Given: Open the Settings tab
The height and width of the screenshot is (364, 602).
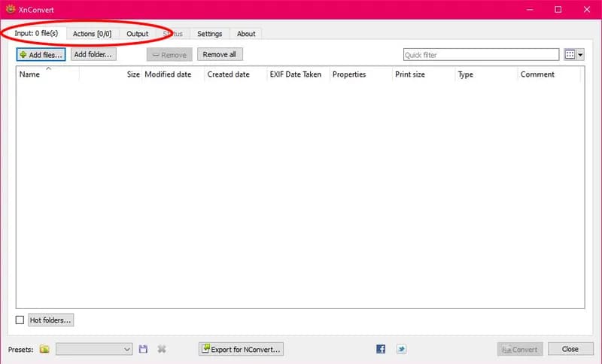Looking at the screenshot, I should 210,34.
